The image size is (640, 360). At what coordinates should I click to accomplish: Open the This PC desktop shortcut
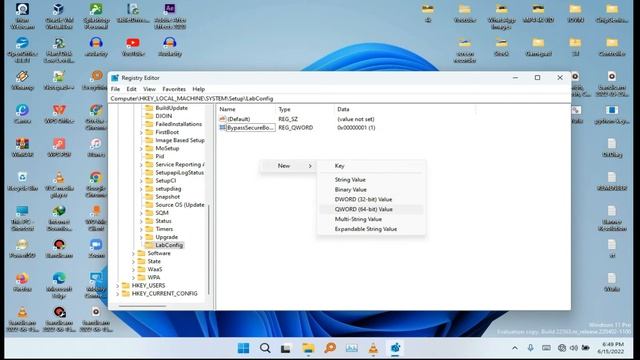tap(22, 217)
